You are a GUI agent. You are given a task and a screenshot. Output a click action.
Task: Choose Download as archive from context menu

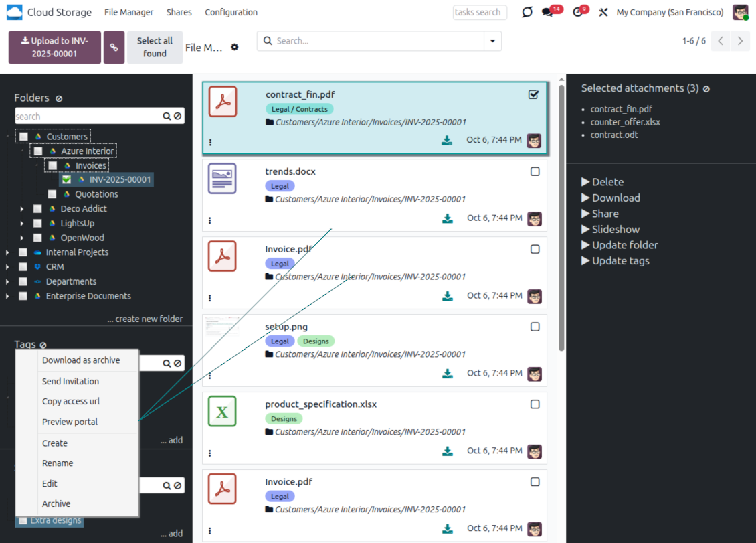(81, 360)
